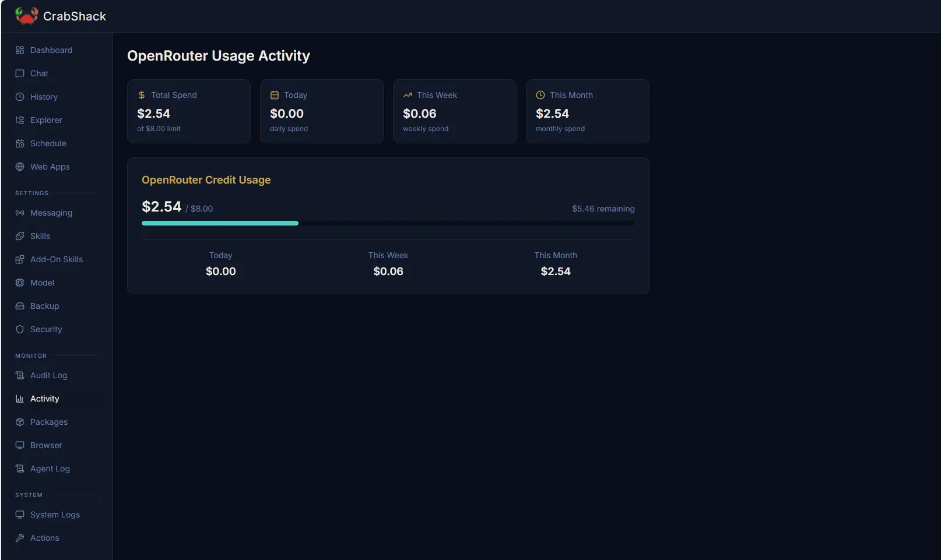
Task: Go to the Browser monitor page
Action: [x=57, y=445]
